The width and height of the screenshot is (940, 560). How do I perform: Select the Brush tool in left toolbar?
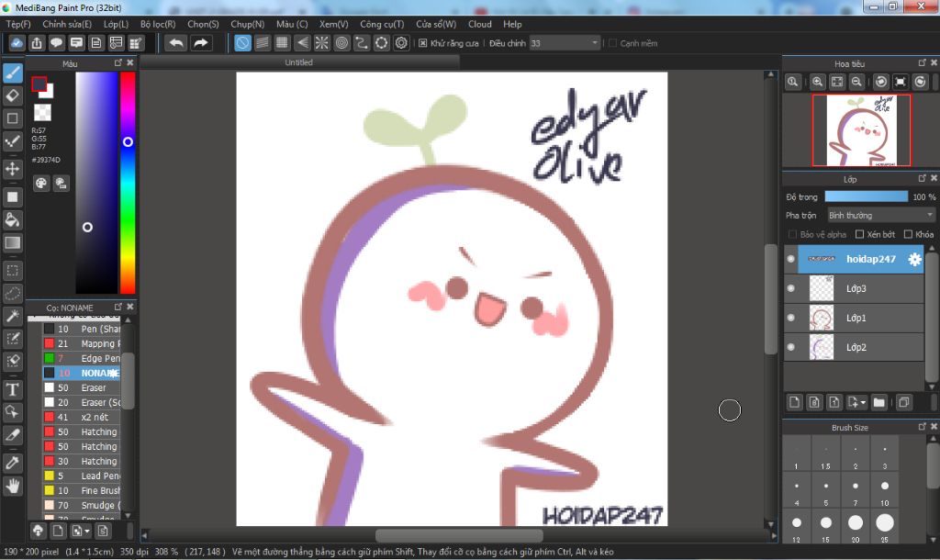click(13, 73)
